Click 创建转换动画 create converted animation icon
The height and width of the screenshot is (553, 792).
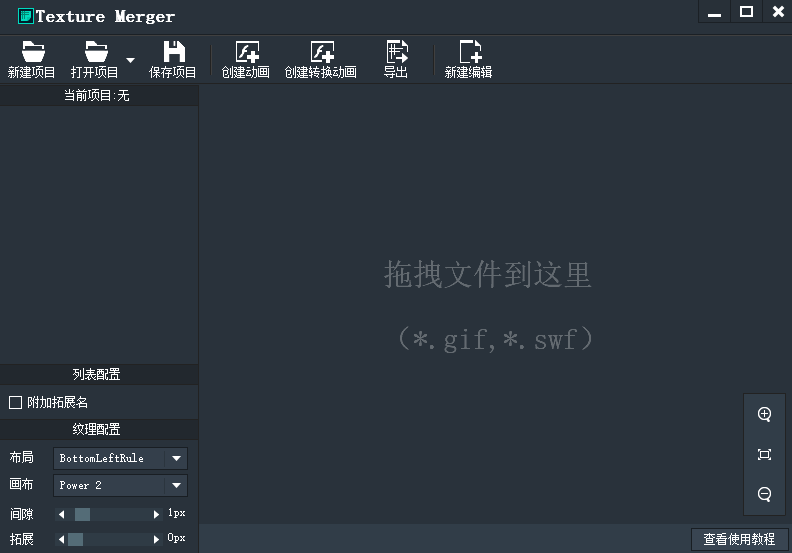[x=322, y=52]
